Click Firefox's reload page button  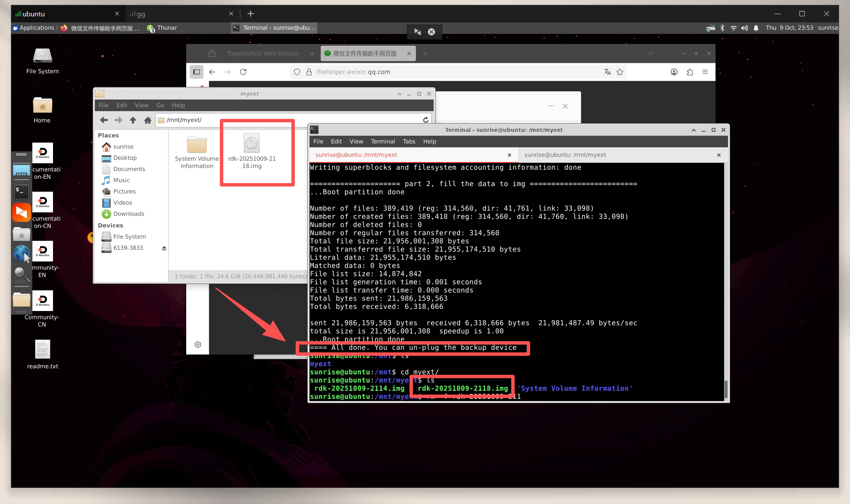[243, 72]
